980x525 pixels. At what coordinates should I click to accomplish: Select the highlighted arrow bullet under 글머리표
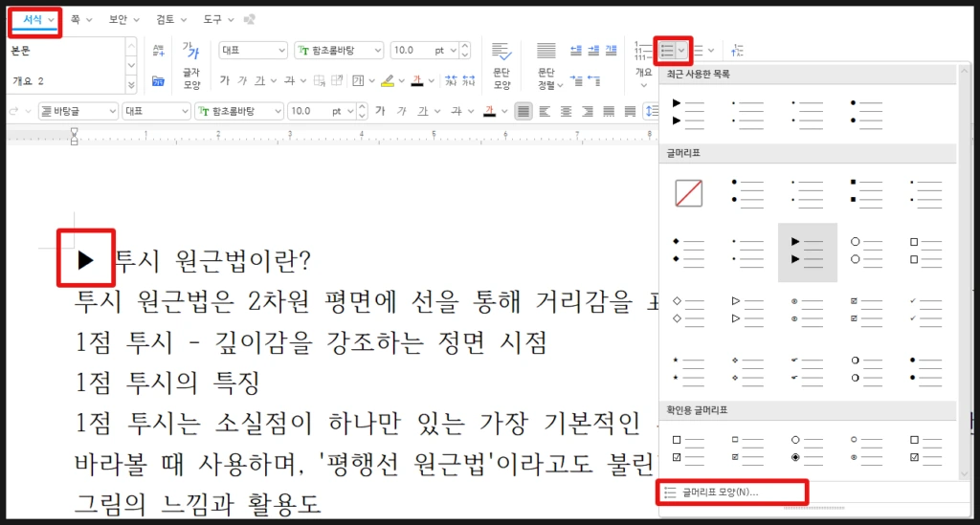(808, 252)
